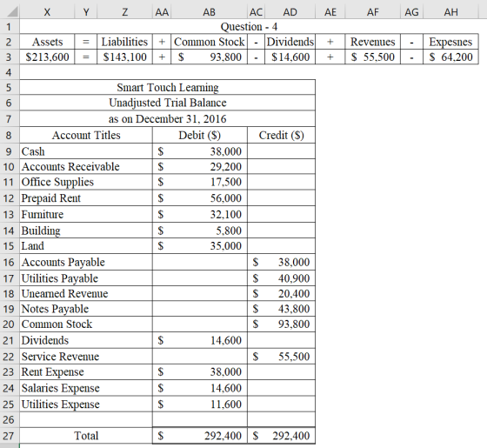Click the Rent Expense cell
487x448 pixels.
coord(86,372)
